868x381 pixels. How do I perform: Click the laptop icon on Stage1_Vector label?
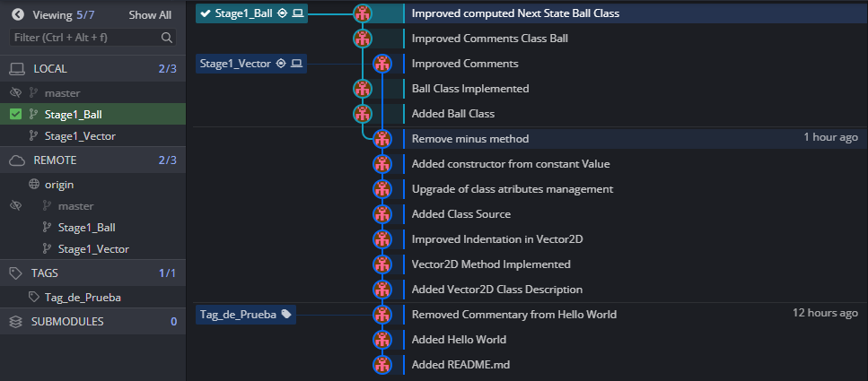(x=297, y=64)
